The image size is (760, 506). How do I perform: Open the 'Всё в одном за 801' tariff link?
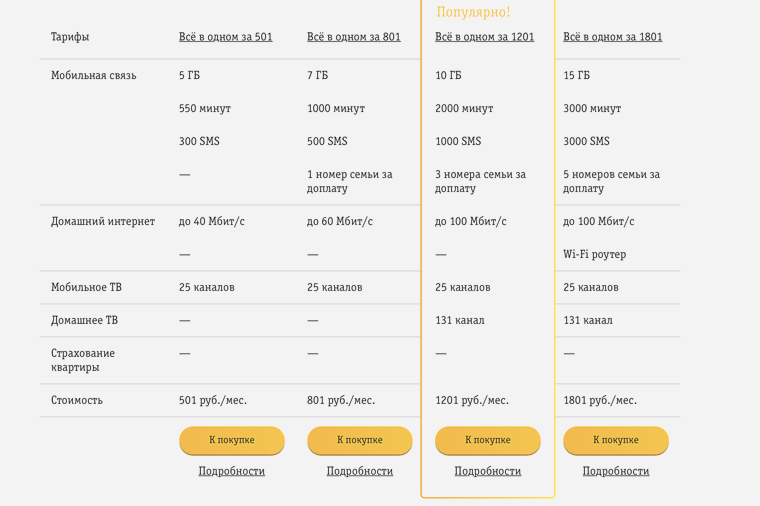pyautogui.click(x=353, y=37)
